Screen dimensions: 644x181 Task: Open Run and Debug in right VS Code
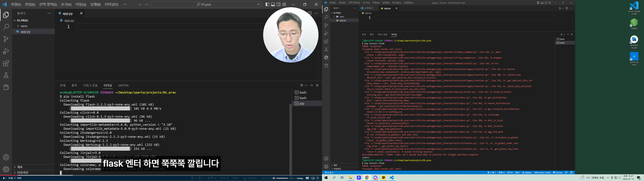[x=326, y=33]
